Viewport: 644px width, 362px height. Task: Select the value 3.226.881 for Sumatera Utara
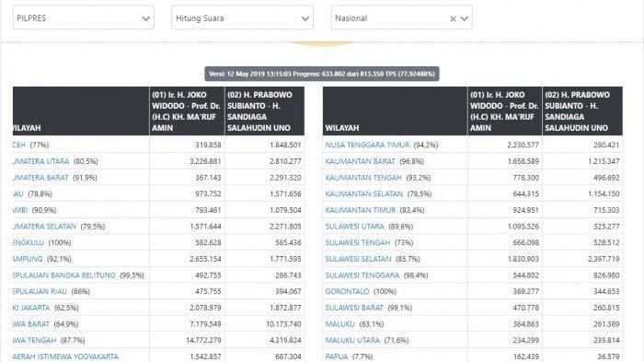205,161
